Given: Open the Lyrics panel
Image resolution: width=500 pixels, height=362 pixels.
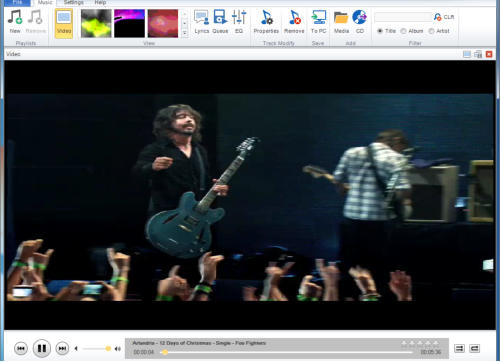Looking at the screenshot, I should (202, 22).
